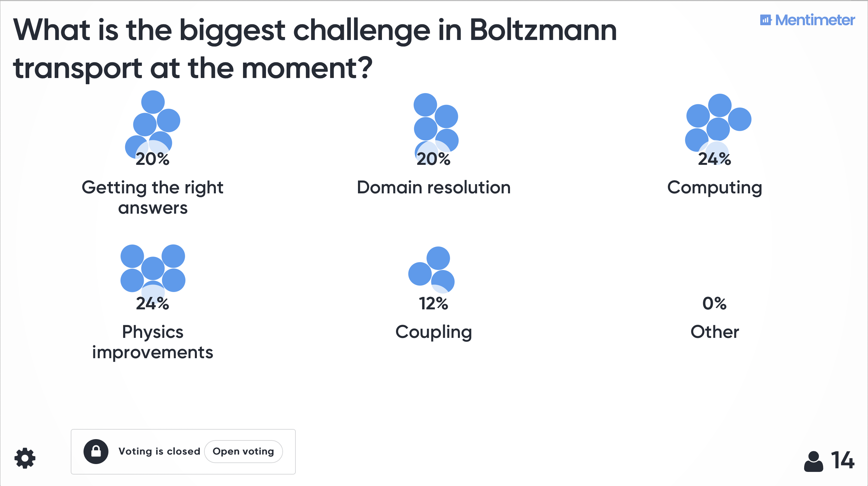The width and height of the screenshot is (868, 486).
Task: Click the Boltzmann transport question title
Action: pyautogui.click(x=315, y=49)
